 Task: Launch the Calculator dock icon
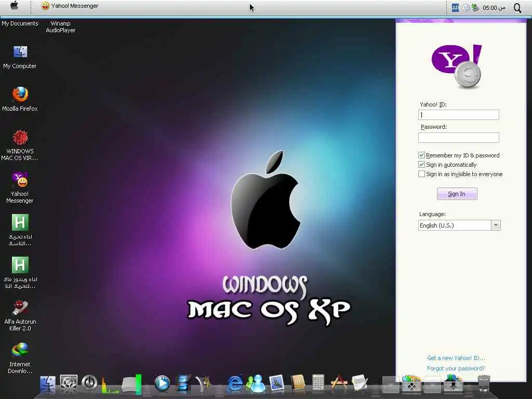tap(318, 383)
